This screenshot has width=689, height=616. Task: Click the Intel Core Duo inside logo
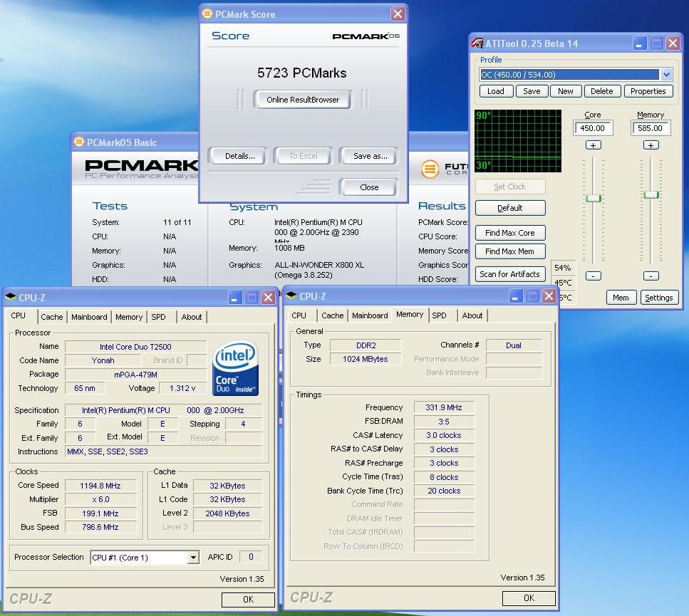pyautogui.click(x=235, y=368)
